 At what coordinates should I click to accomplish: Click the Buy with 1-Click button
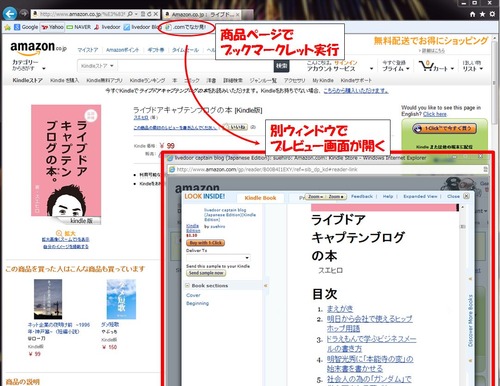tap(205, 243)
